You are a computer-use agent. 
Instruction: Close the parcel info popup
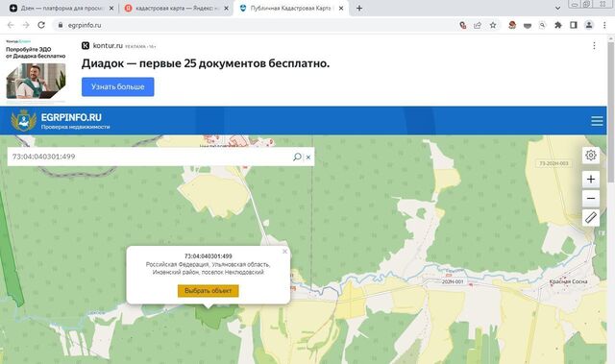tap(285, 252)
